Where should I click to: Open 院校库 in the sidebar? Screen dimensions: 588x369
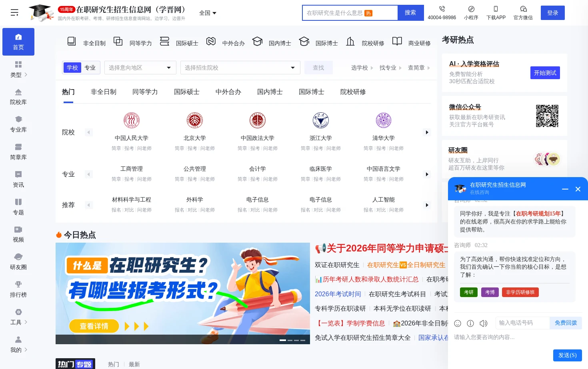click(18, 97)
